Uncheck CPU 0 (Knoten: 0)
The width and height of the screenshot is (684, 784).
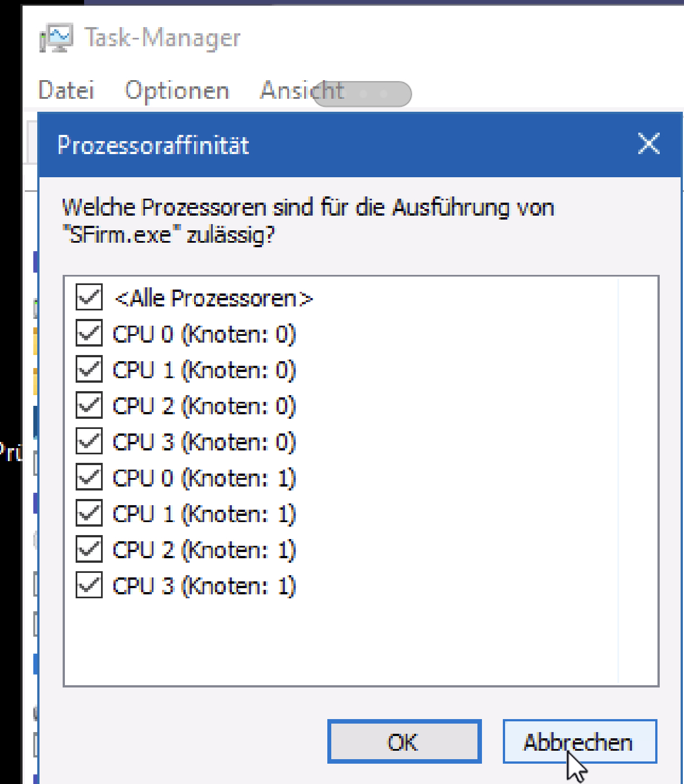pos(89,334)
